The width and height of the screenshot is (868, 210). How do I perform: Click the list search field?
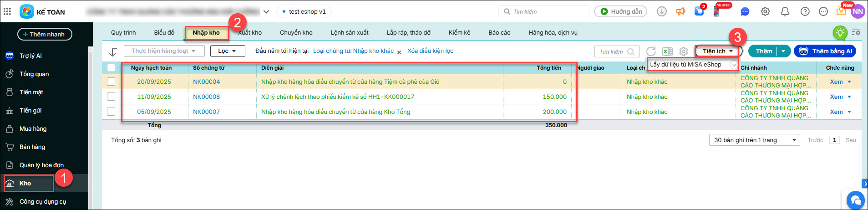pyautogui.click(x=612, y=51)
